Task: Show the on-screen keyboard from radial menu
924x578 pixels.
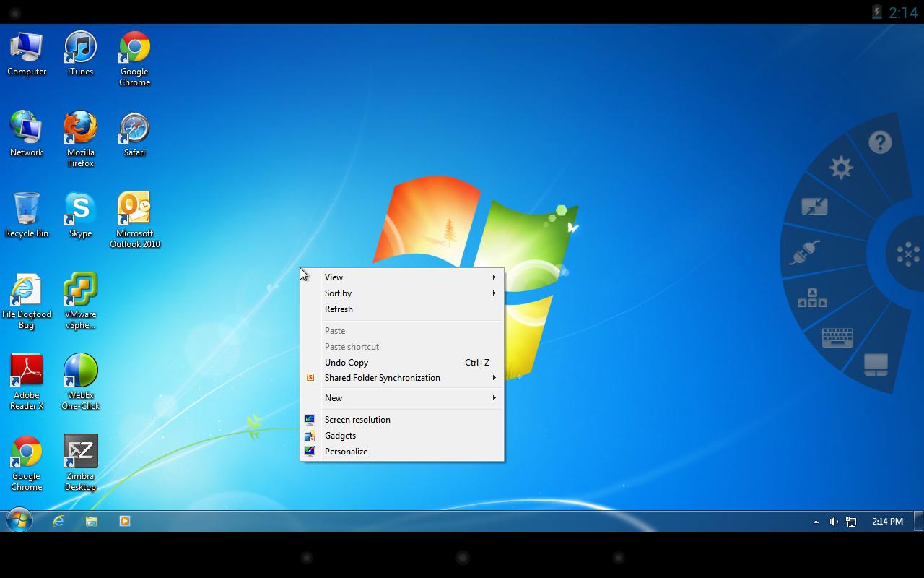Action: click(837, 337)
